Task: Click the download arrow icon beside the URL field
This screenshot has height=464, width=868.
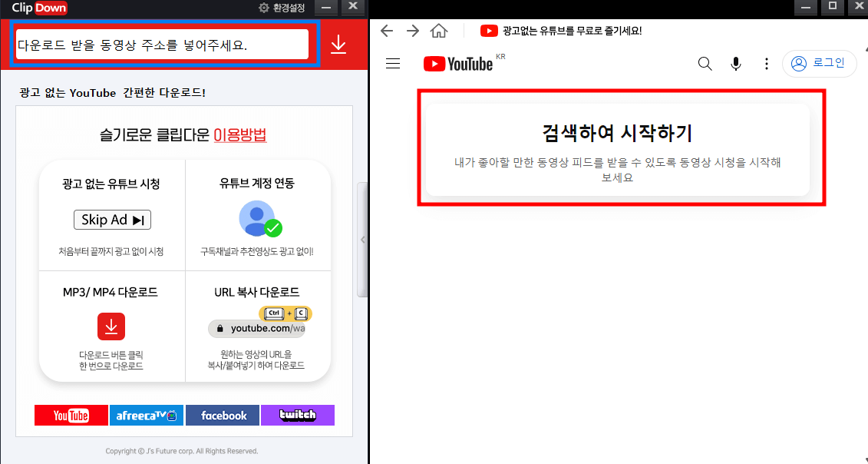Action: (x=338, y=45)
